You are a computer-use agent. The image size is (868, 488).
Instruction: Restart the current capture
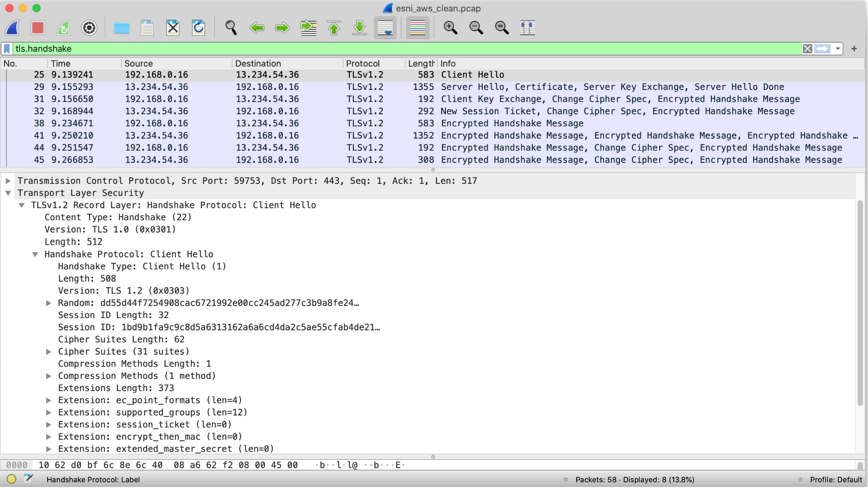click(64, 28)
